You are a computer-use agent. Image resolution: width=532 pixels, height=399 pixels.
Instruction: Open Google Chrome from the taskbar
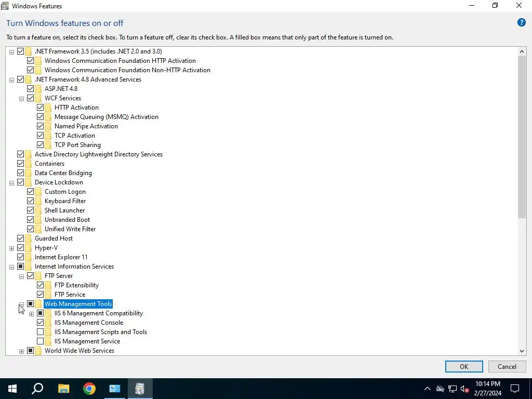89,389
